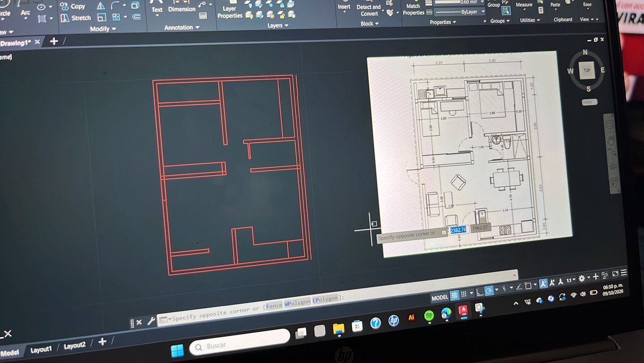This screenshot has width=644, height=363.
Task: Click the customization hamburger icon in status bar
Action: [x=623, y=273]
